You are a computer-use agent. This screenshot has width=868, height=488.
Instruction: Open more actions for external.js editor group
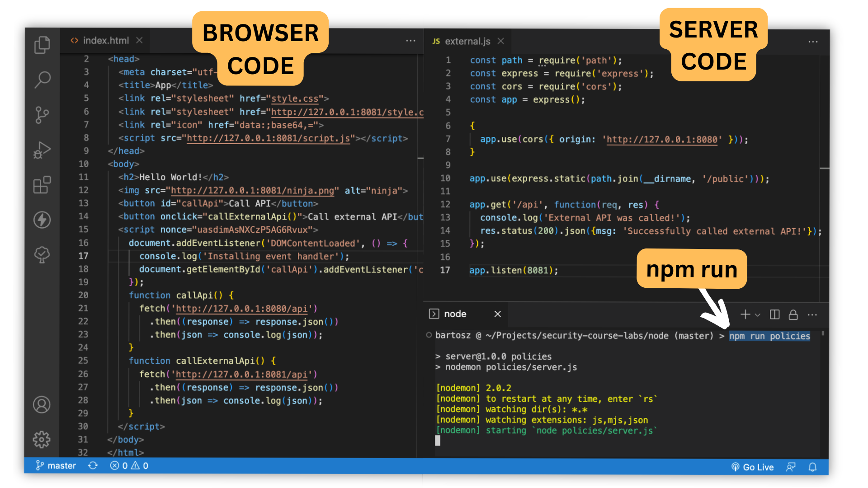pos(813,42)
